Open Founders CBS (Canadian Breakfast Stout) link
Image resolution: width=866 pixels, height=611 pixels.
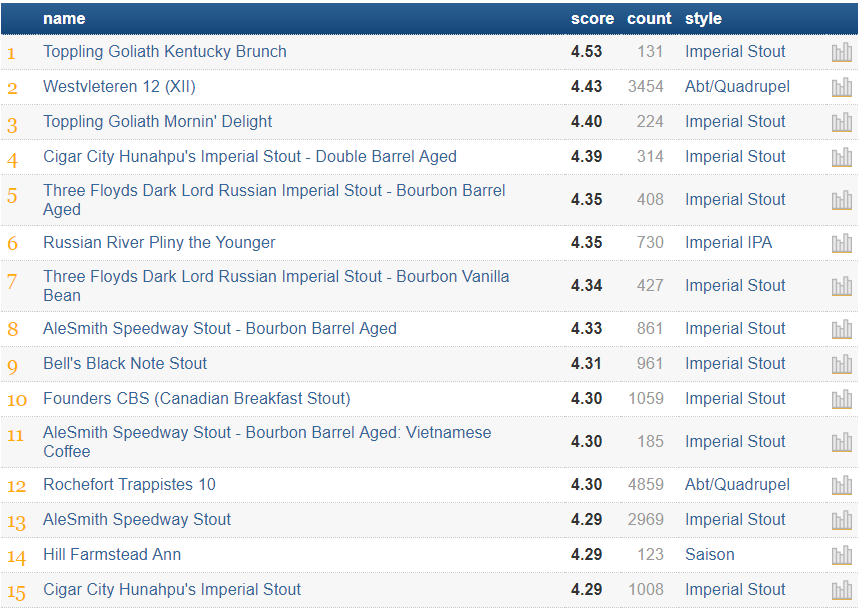pyautogui.click(x=197, y=399)
